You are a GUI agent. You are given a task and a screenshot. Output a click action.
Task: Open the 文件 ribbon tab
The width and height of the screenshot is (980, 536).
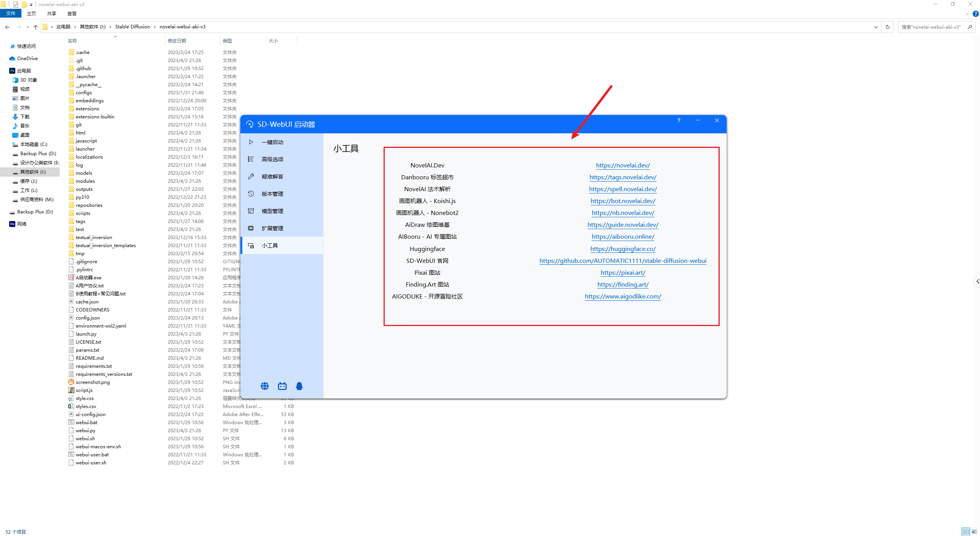pyautogui.click(x=11, y=13)
